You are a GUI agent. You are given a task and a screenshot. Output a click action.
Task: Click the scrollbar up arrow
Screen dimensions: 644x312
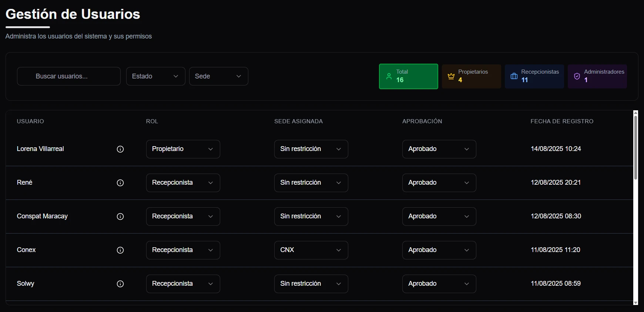[x=635, y=113]
